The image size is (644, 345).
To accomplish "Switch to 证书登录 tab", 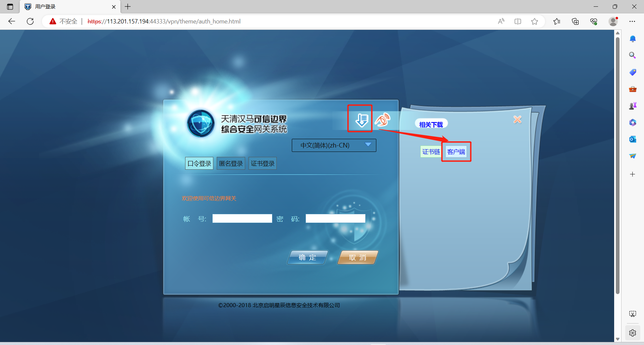I will [x=263, y=163].
